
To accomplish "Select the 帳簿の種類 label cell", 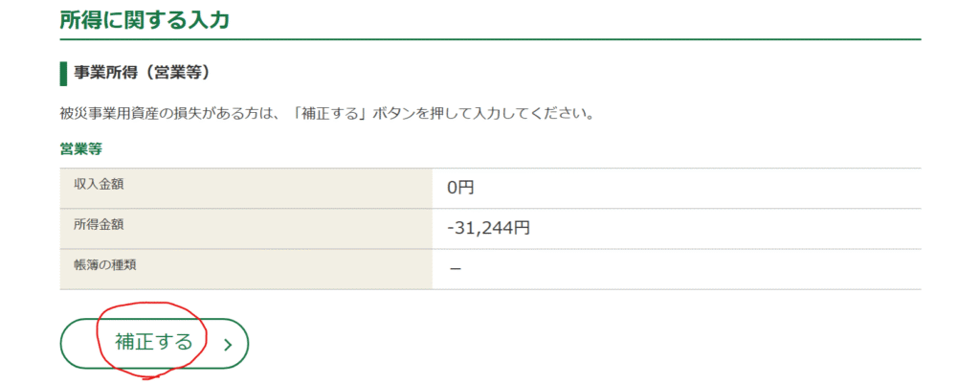I will pos(104,265).
